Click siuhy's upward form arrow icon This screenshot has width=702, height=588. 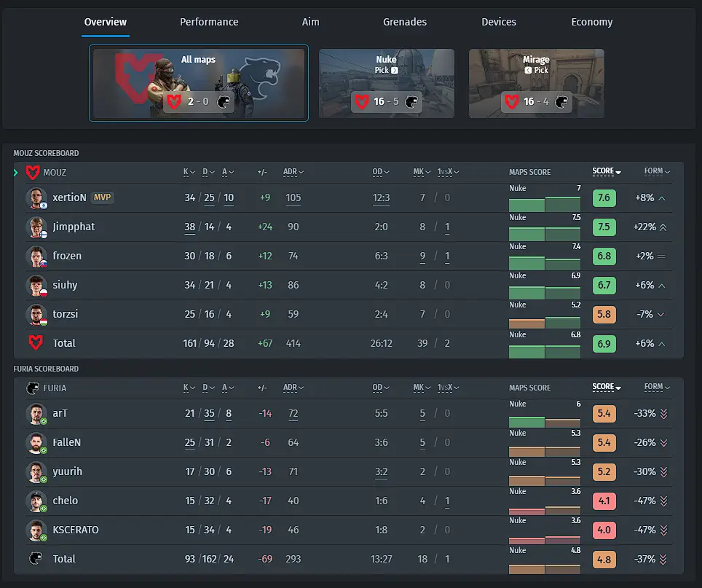click(x=662, y=286)
